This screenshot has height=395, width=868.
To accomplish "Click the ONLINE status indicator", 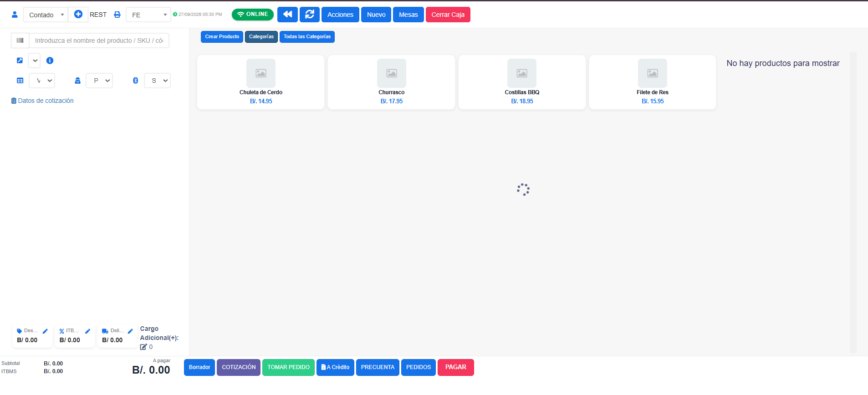I will (253, 15).
